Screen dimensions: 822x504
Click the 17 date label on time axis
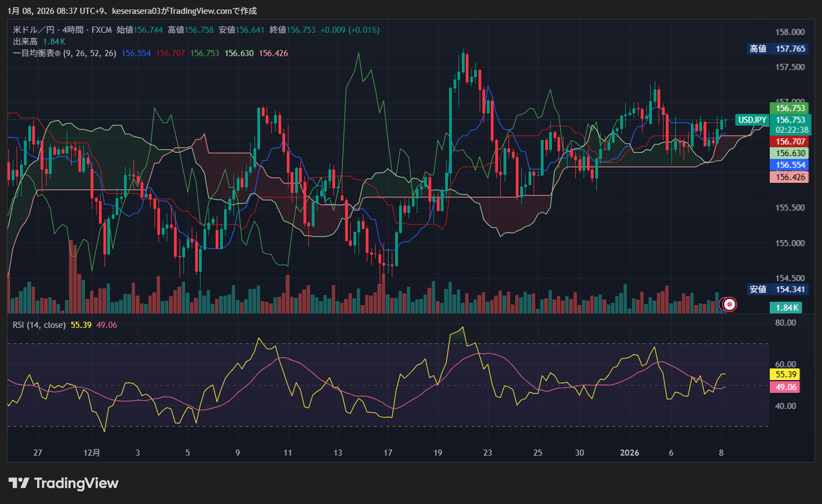(387, 453)
